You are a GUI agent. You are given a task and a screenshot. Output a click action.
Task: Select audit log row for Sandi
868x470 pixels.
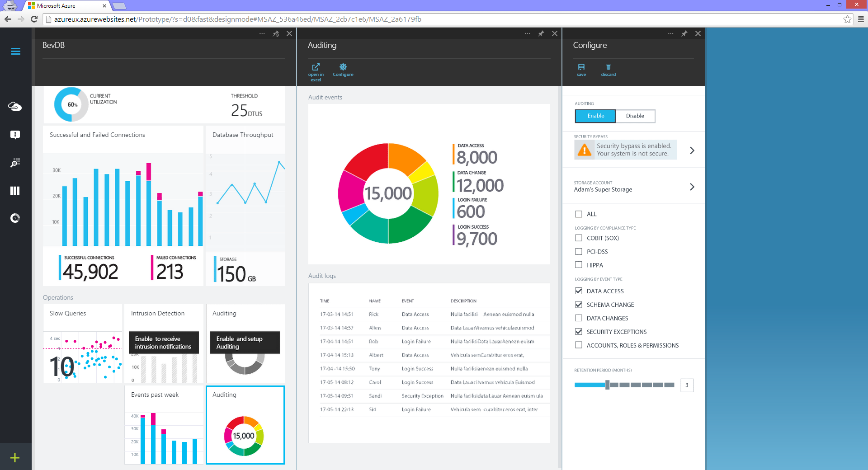click(x=434, y=395)
